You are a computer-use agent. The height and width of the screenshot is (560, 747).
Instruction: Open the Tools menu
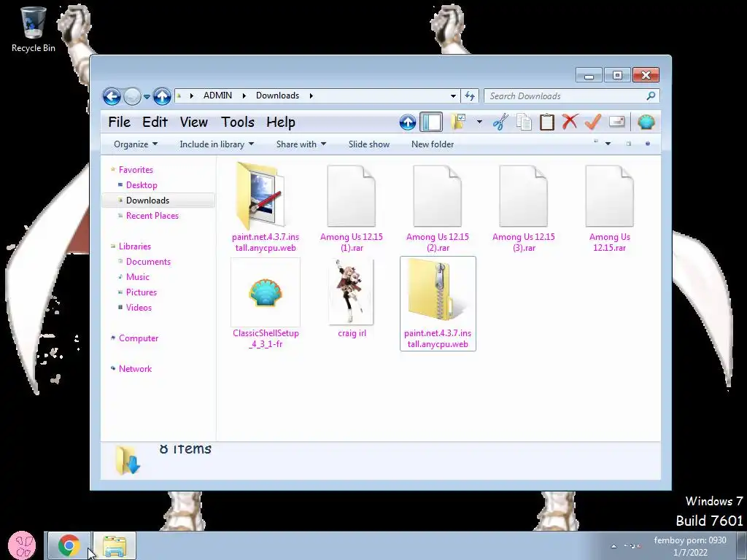(x=237, y=122)
